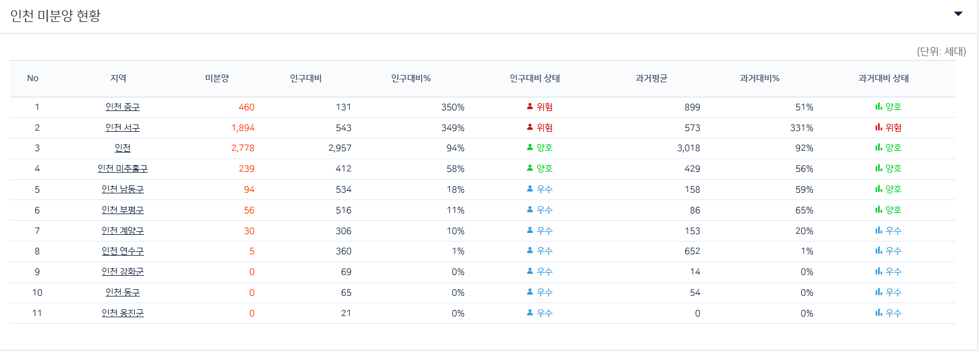Click the (단위: 세대) unit note
980x352 pixels.
pyautogui.click(x=942, y=51)
